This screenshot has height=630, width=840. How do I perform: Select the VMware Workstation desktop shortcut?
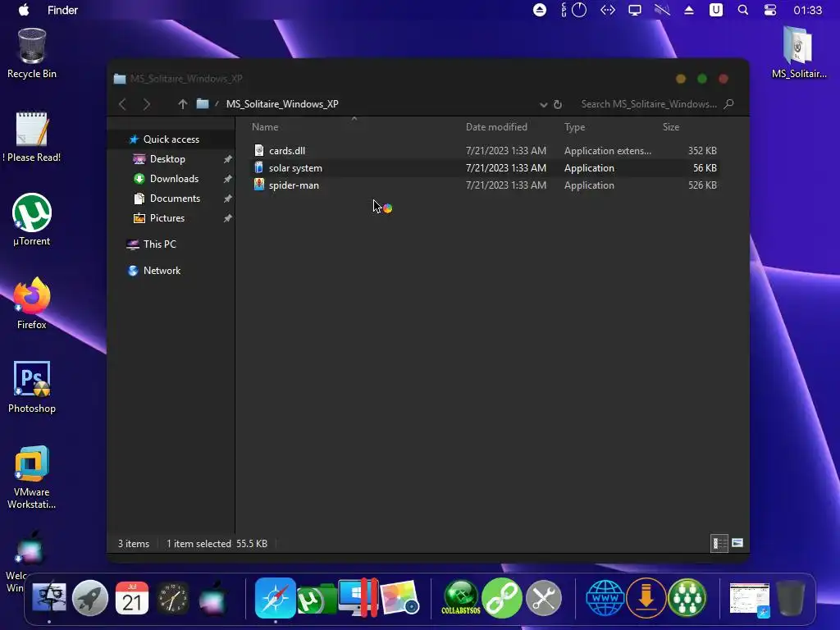[32, 477]
